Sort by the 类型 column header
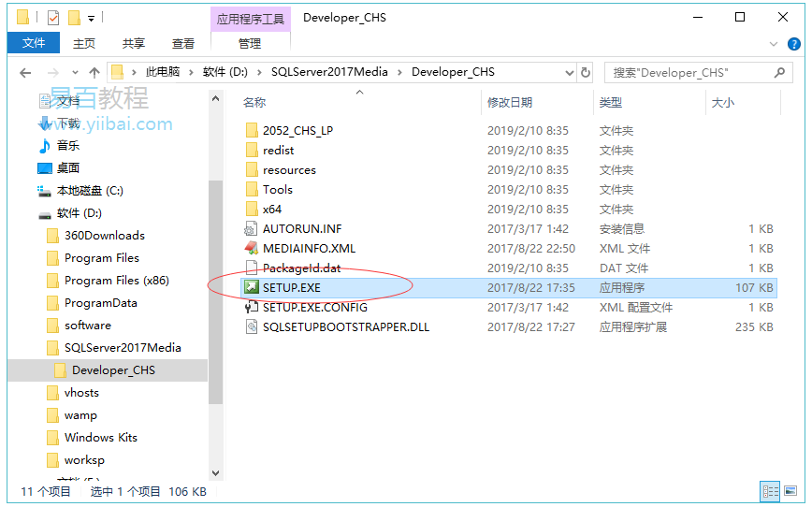 tap(611, 103)
